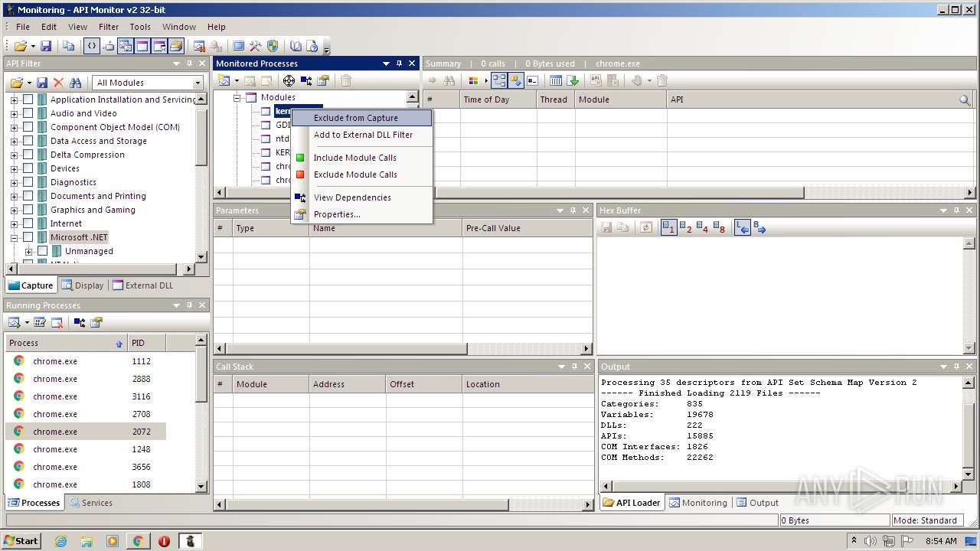
Task: Expand the Documents and Printing node
Action: 14,196
